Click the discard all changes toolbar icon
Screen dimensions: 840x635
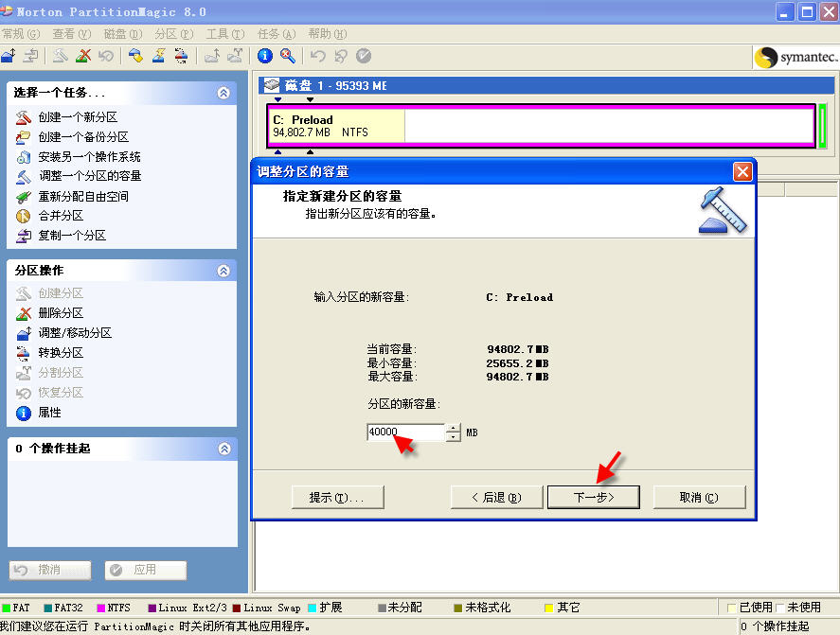[341, 56]
